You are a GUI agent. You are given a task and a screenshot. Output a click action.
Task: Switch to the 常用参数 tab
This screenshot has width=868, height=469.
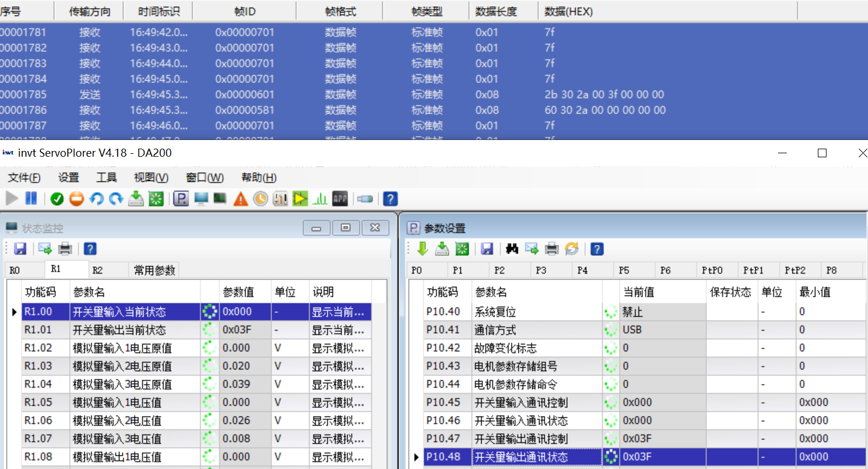coord(154,270)
